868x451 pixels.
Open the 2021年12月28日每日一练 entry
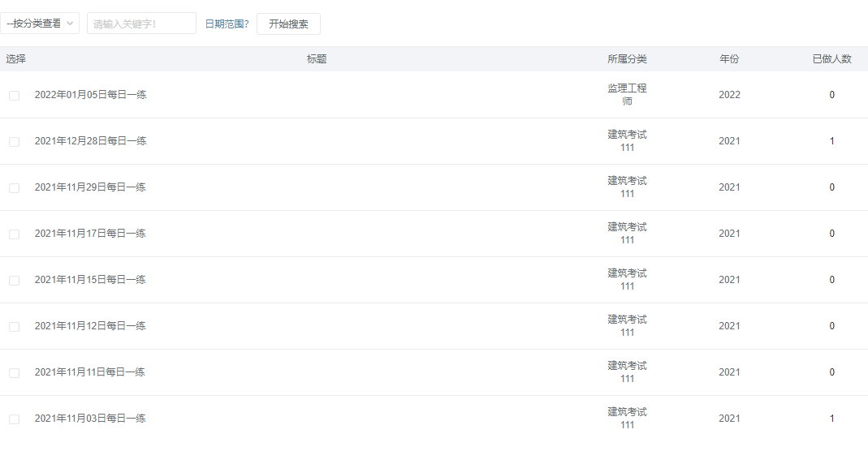[90, 141]
